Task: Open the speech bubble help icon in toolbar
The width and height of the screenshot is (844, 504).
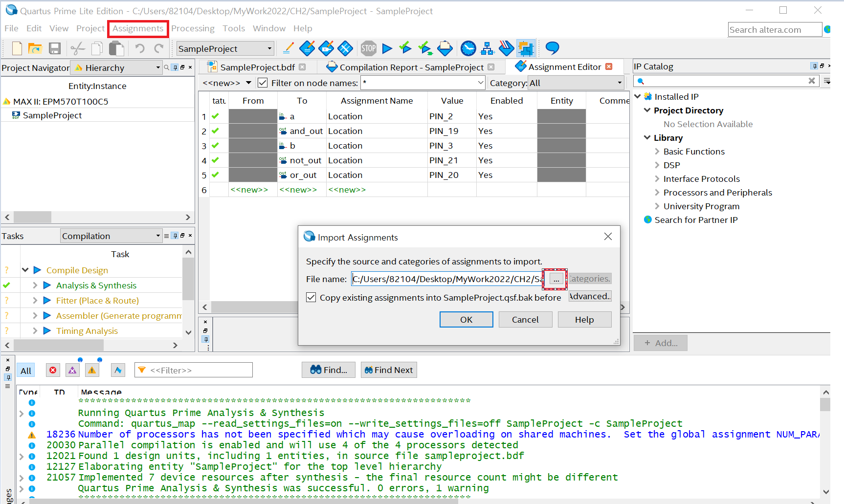Action: point(552,48)
